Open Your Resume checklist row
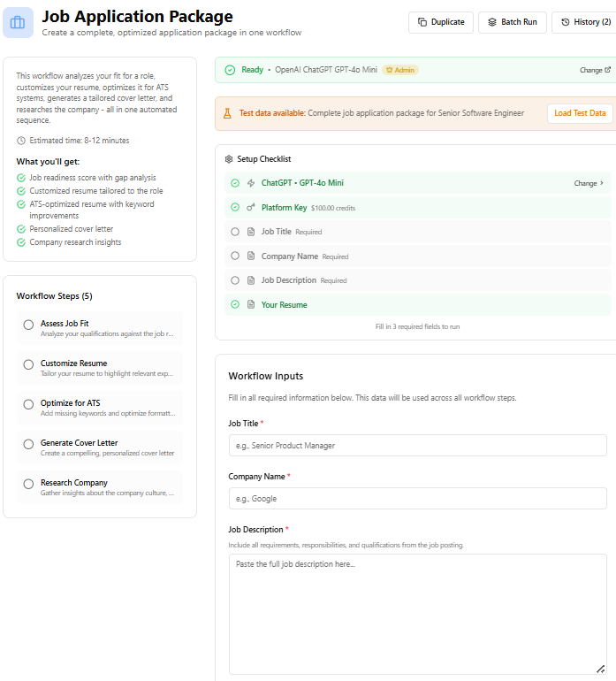 [x=418, y=305]
